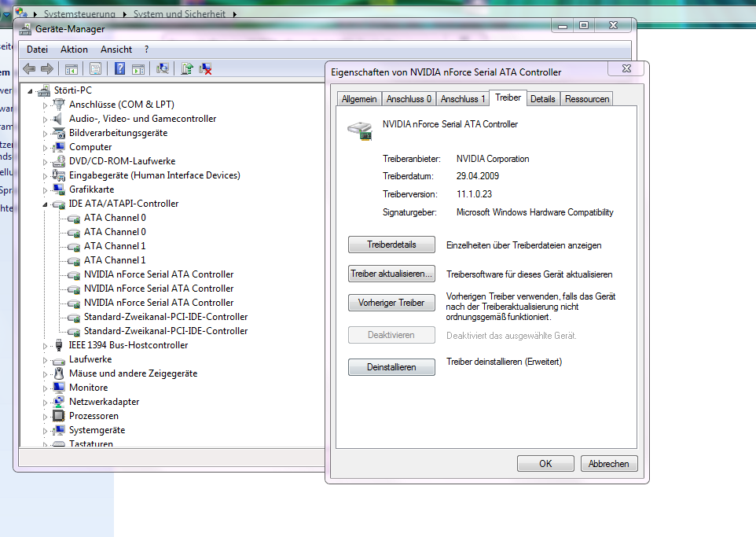The image size is (756, 537).
Task: Toggle the action pane toolbar icon
Action: click(x=138, y=69)
